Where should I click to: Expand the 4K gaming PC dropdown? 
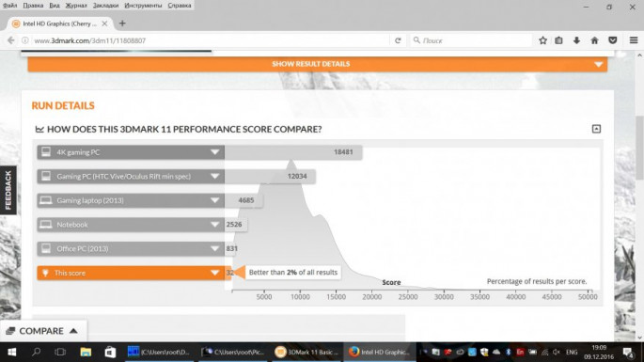[x=214, y=152]
